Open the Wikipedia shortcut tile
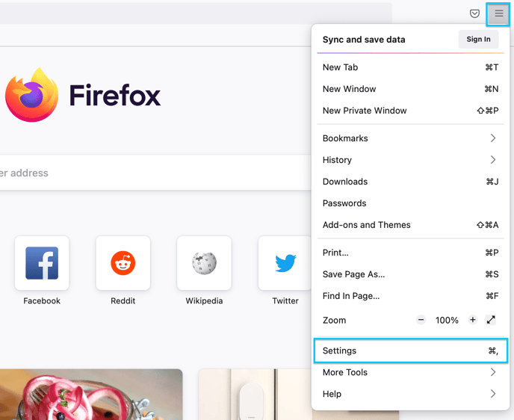The image size is (514, 420). click(x=204, y=263)
